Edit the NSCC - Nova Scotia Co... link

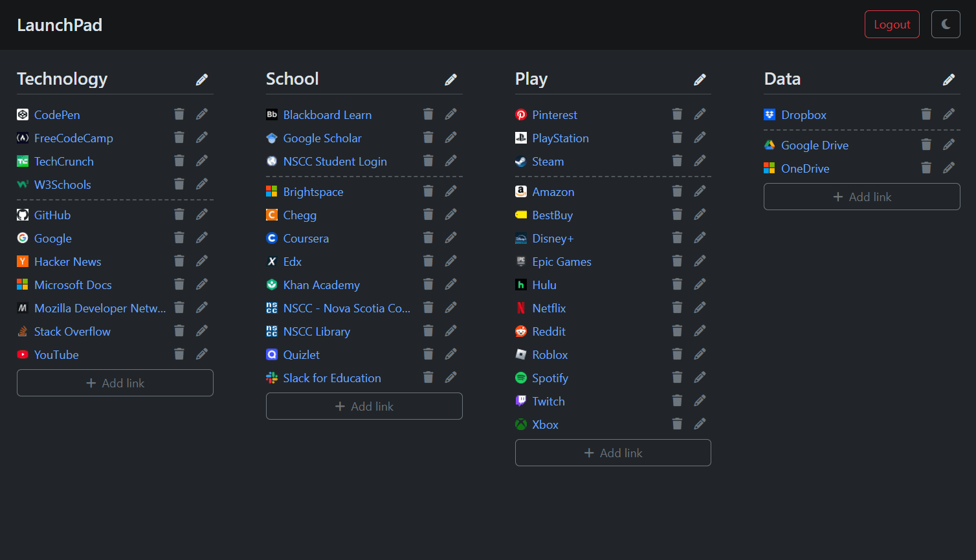451,307
